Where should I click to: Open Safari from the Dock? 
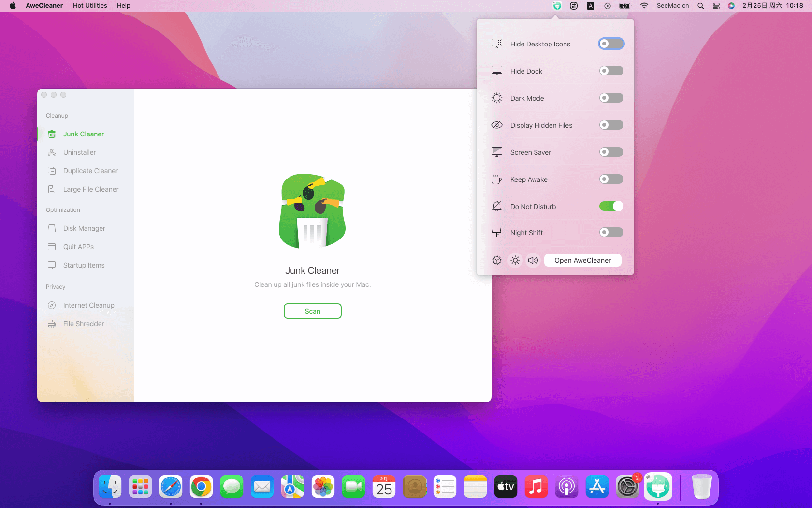[171, 487]
